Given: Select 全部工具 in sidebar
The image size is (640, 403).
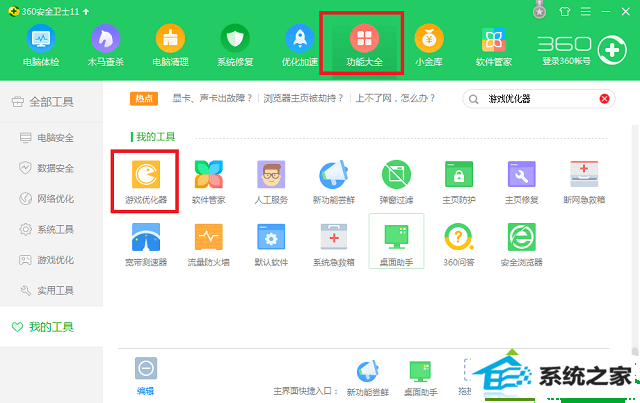Looking at the screenshot, I should [x=51, y=102].
